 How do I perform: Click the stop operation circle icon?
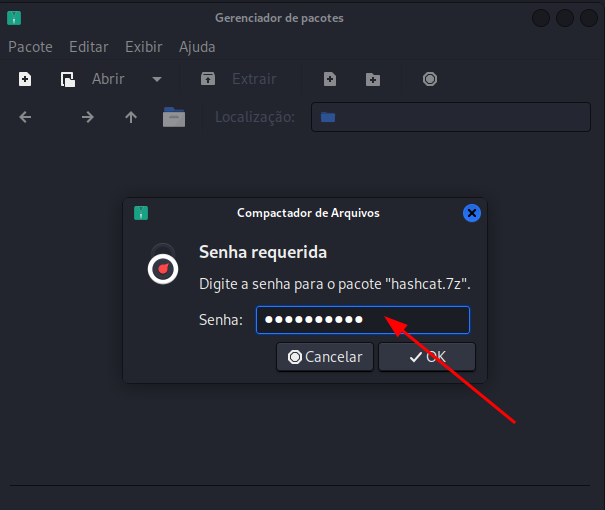(x=430, y=79)
